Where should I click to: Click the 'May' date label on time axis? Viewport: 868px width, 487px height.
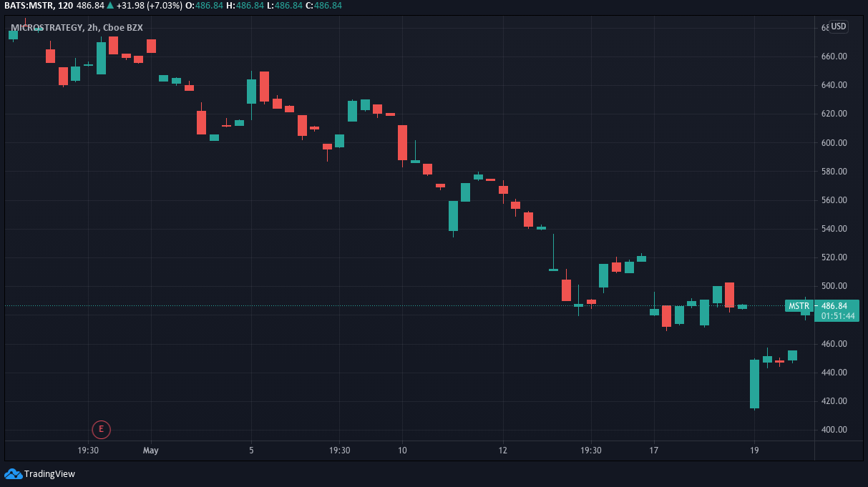click(x=150, y=451)
